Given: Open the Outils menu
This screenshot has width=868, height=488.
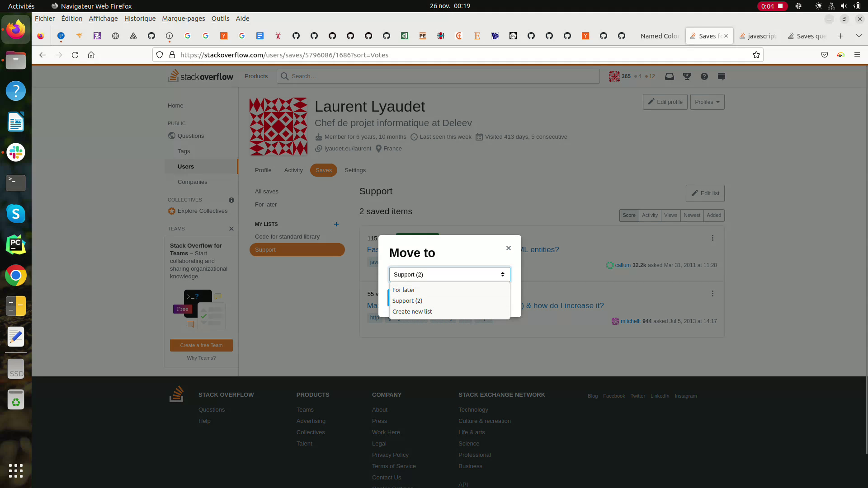Looking at the screenshot, I should click(x=220, y=19).
